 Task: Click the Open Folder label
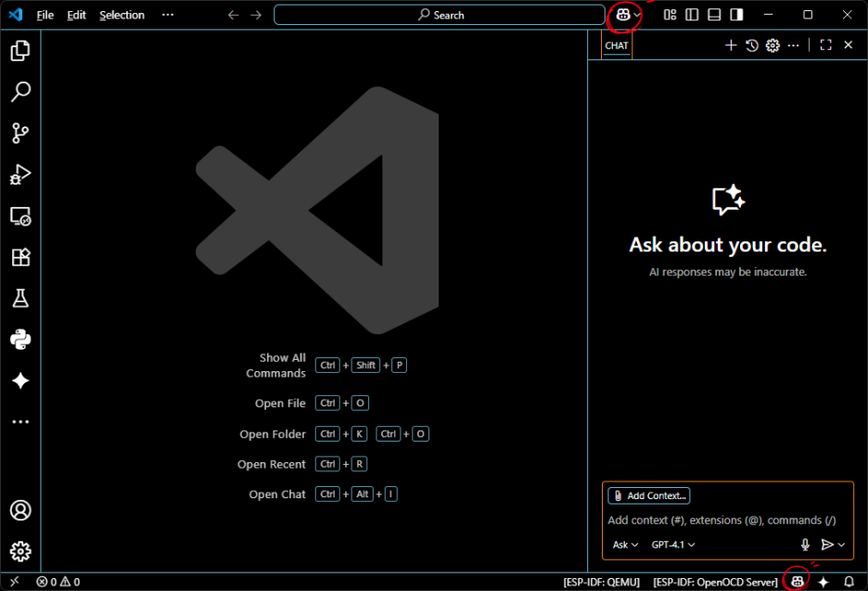273,434
